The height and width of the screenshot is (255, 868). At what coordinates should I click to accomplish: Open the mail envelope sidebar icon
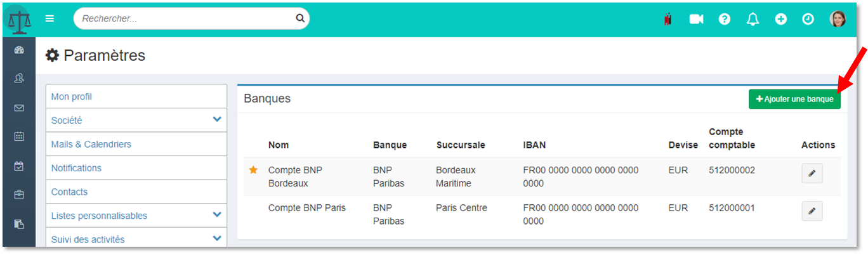click(19, 108)
